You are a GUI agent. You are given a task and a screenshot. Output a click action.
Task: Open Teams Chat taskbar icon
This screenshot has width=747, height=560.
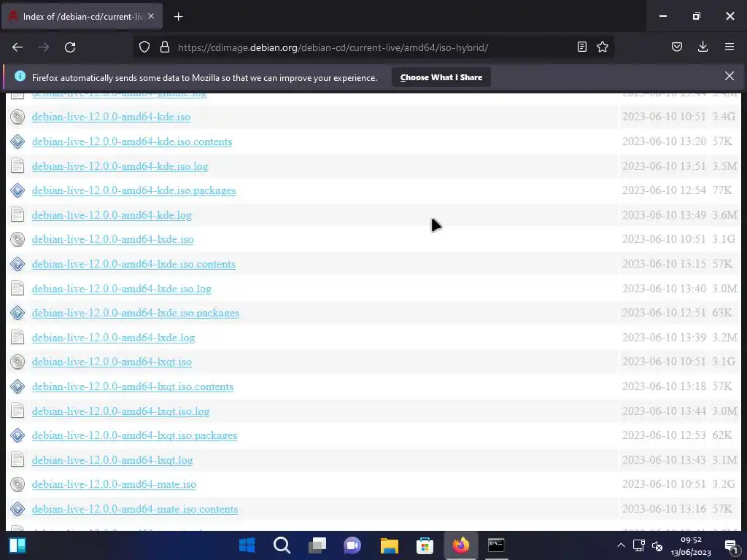click(x=352, y=545)
